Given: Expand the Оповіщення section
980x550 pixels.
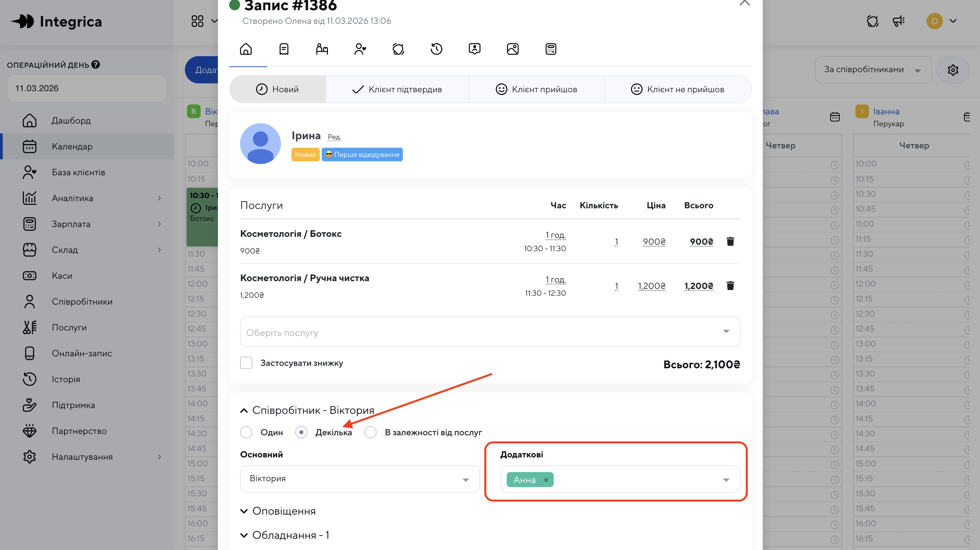Looking at the screenshot, I should pos(283,511).
